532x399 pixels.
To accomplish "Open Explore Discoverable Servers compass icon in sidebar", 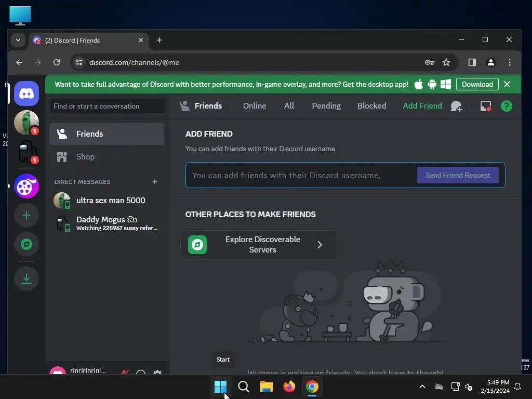I will (26, 244).
